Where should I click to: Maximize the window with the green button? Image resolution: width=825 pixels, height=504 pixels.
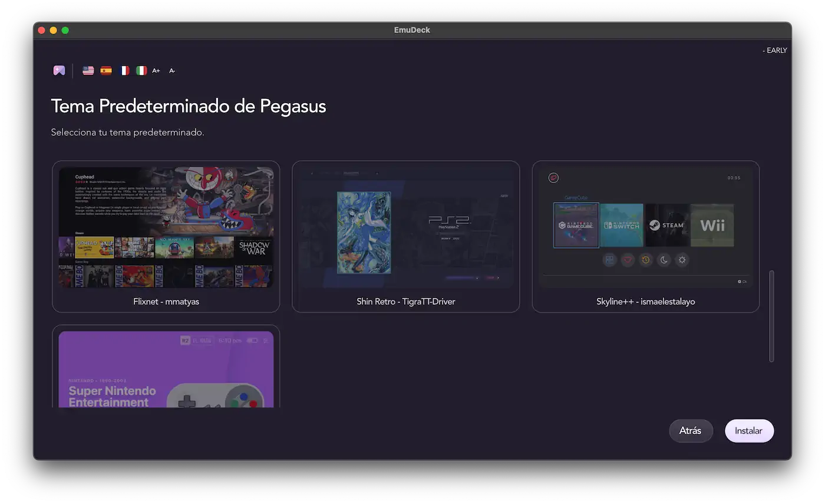coord(65,30)
